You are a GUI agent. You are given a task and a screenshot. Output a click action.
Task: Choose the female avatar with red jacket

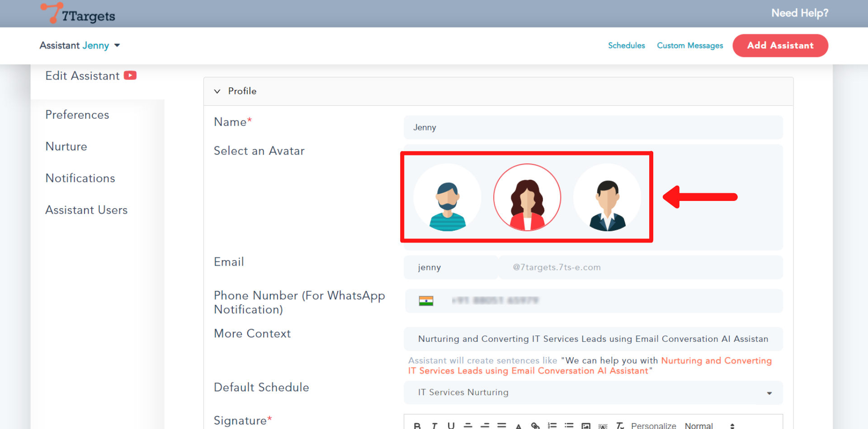coord(527,197)
